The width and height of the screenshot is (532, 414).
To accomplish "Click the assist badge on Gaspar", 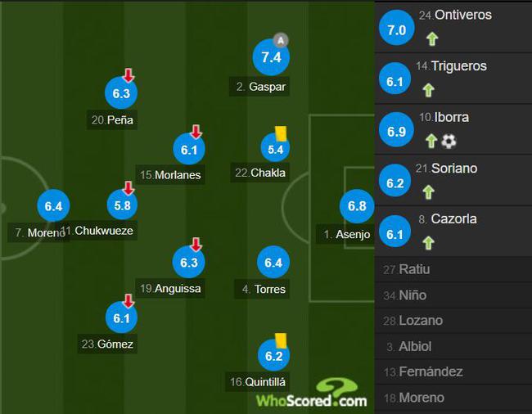I will (x=281, y=41).
